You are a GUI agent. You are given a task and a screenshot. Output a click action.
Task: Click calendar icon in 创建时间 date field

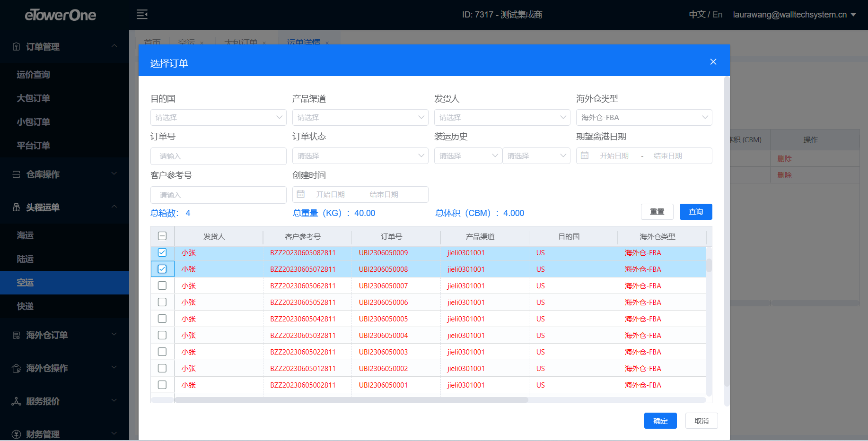301,194
